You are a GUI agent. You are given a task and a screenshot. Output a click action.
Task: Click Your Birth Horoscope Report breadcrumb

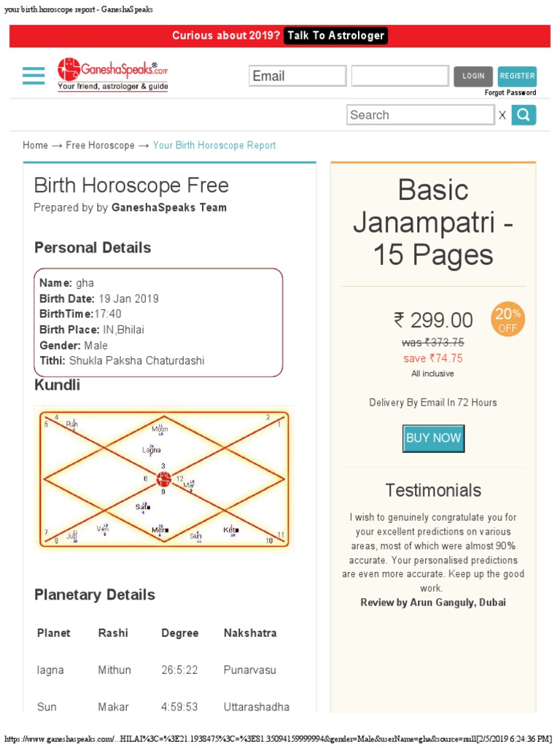pos(214,145)
